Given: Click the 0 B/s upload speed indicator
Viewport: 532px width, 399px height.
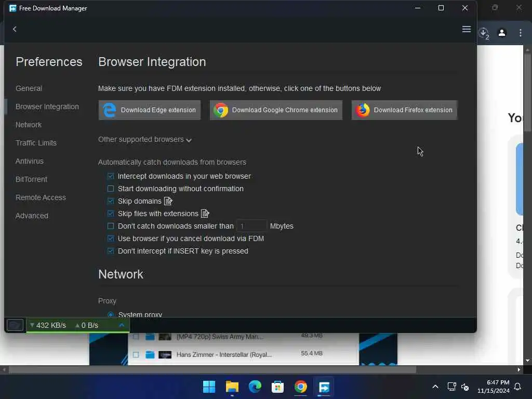Looking at the screenshot, I should pyautogui.click(x=87, y=325).
